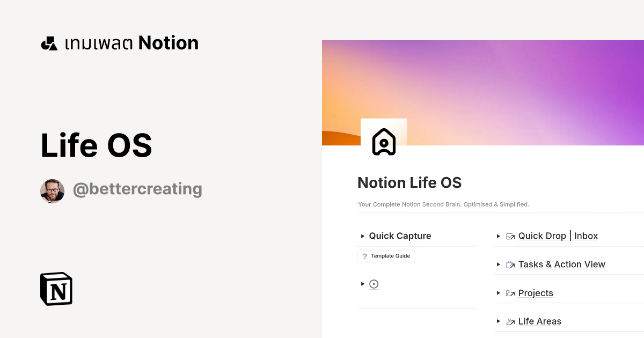Expand the Tasks & Action View section
Image resolution: width=644 pixels, height=338 pixels.
[499, 264]
